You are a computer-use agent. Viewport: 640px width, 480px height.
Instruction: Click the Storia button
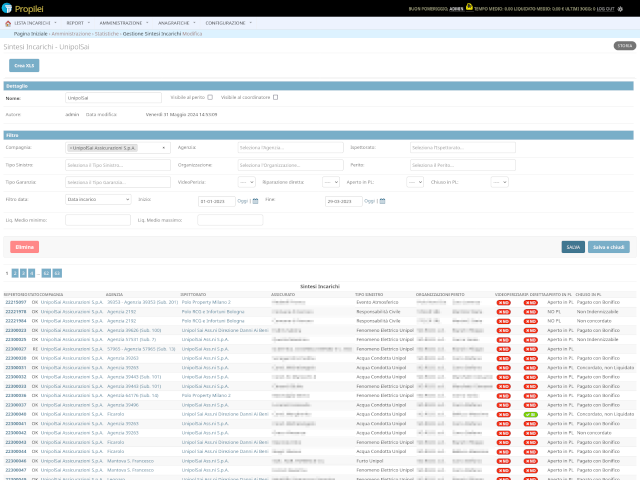click(x=624, y=46)
